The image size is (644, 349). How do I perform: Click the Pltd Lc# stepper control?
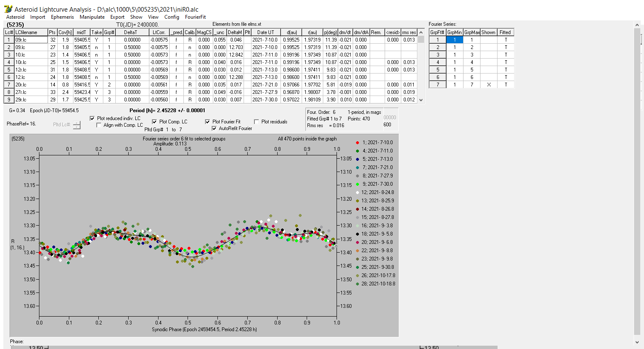click(x=77, y=125)
